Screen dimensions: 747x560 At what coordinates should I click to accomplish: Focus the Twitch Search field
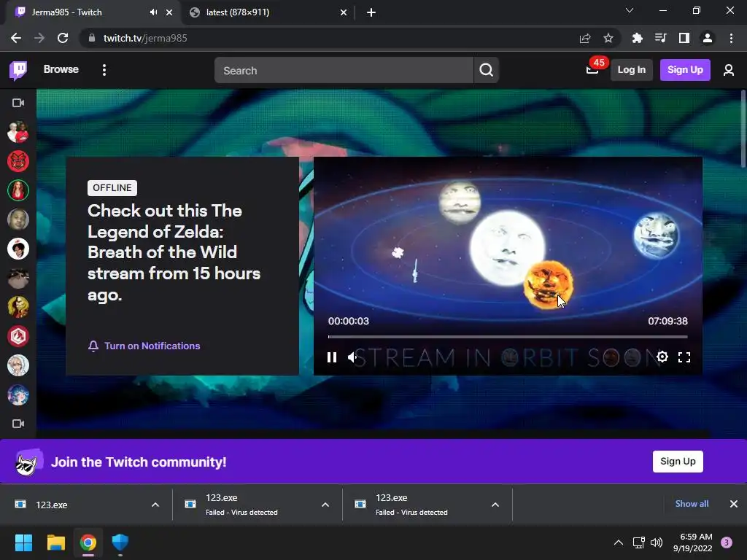(344, 70)
